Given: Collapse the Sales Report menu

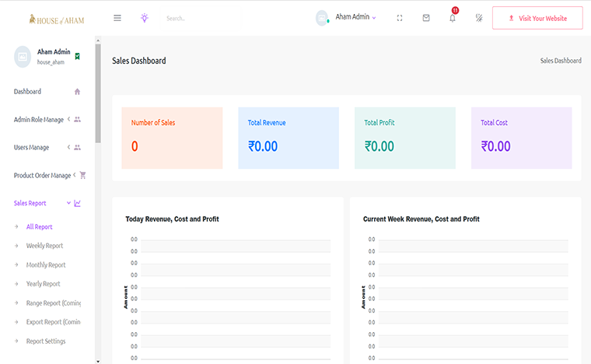Looking at the screenshot, I should coord(47,203).
